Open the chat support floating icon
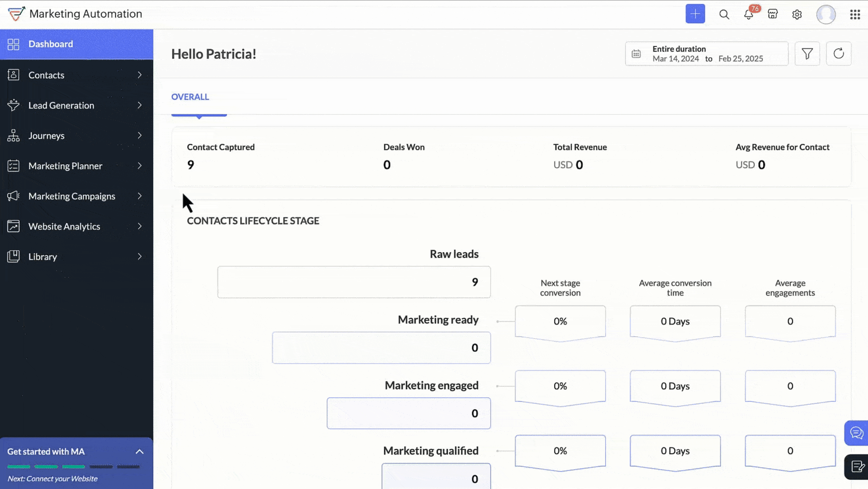Screen dimensions: 868x489 click(x=856, y=433)
